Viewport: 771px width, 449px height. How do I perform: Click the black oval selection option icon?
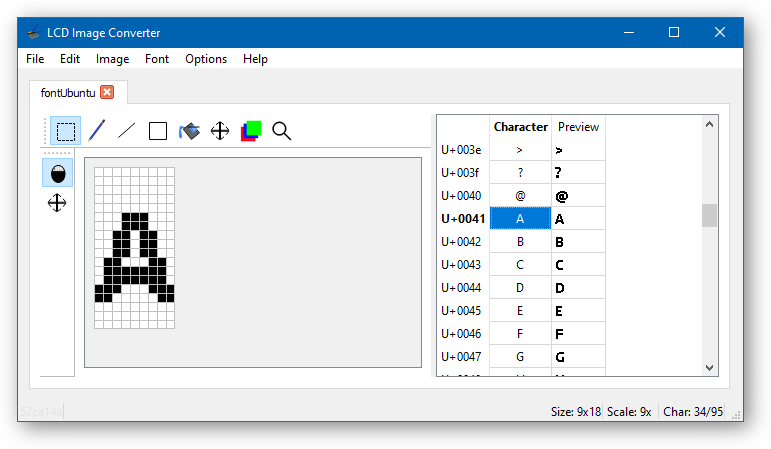pos(58,173)
